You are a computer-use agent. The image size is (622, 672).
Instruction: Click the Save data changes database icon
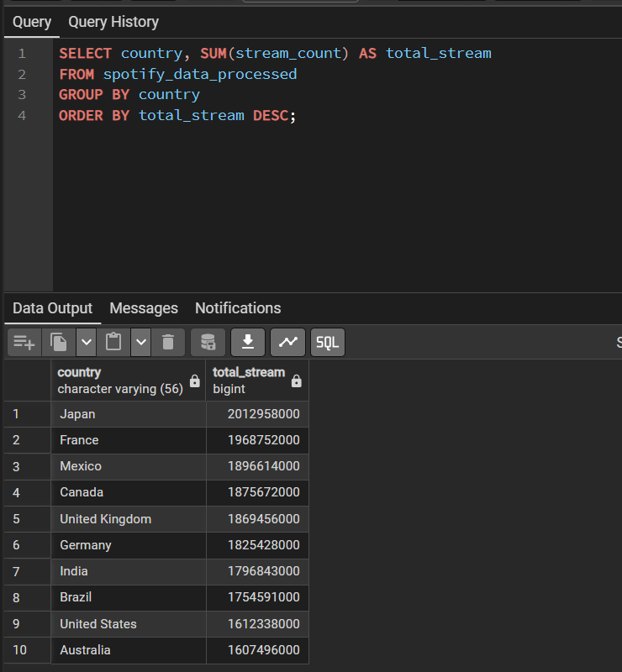coord(208,342)
